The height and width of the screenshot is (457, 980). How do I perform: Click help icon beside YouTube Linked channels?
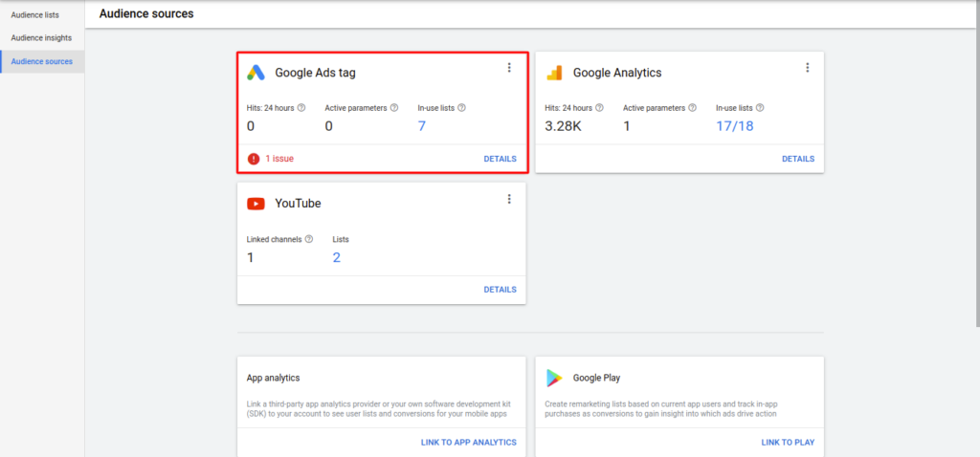point(309,239)
